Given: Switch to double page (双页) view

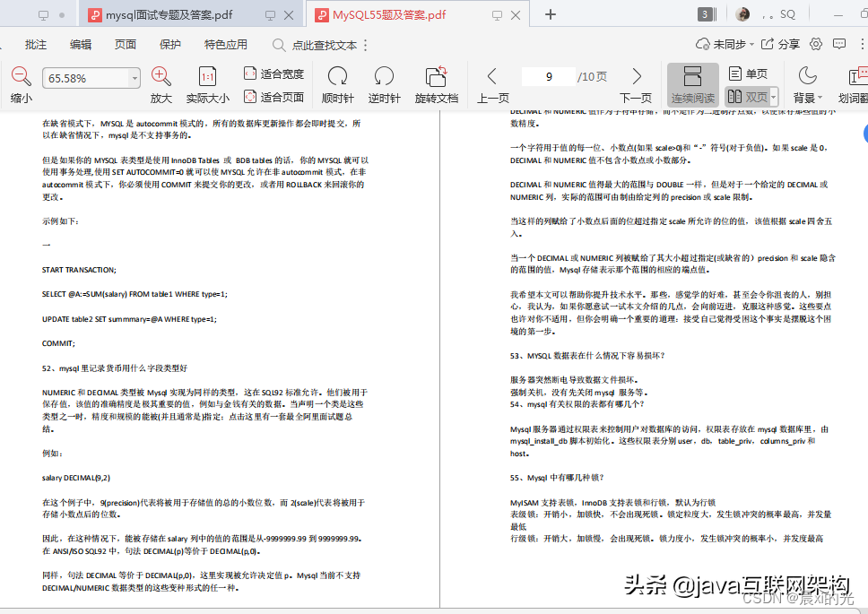Looking at the screenshot, I should [747, 97].
